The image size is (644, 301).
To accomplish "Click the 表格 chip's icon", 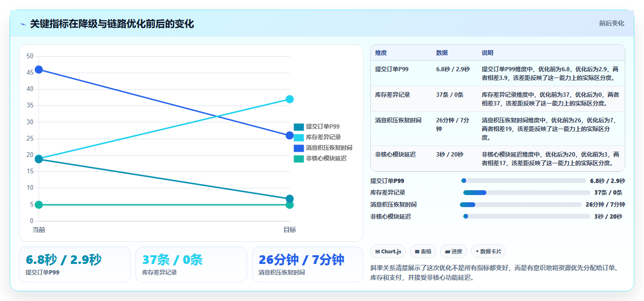I will tap(417, 251).
